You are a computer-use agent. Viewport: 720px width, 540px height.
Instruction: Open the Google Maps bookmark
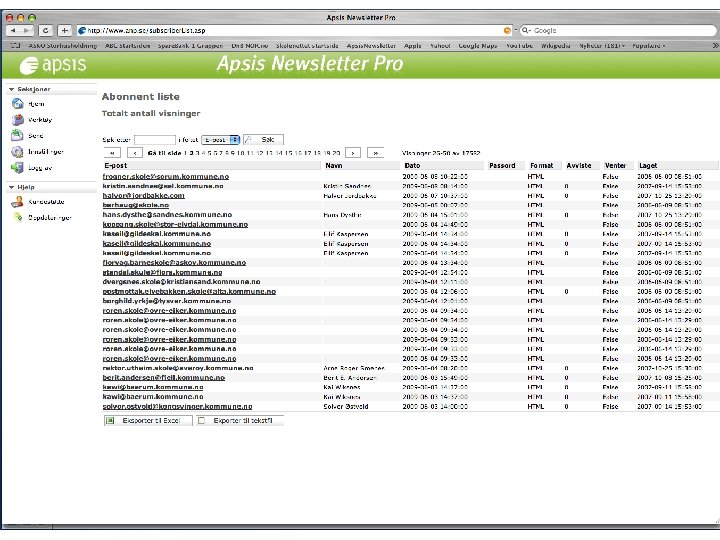coord(478,45)
